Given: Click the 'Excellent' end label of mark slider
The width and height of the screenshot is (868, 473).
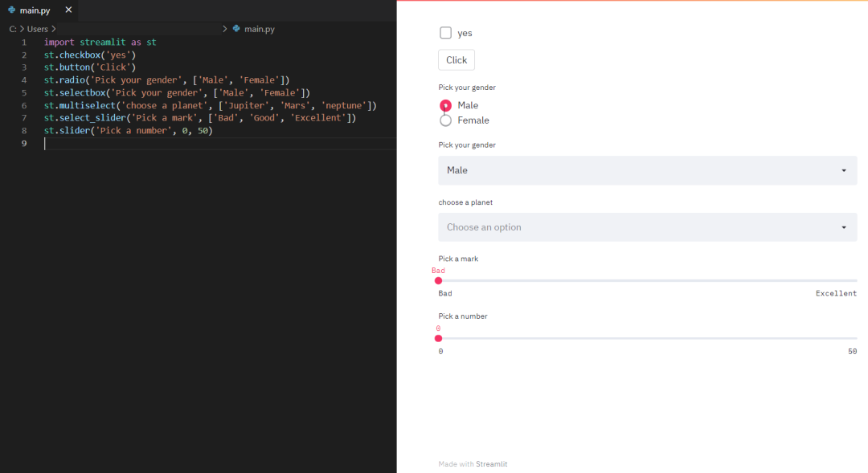Looking at the screenshot, I should tap(836, 293).
